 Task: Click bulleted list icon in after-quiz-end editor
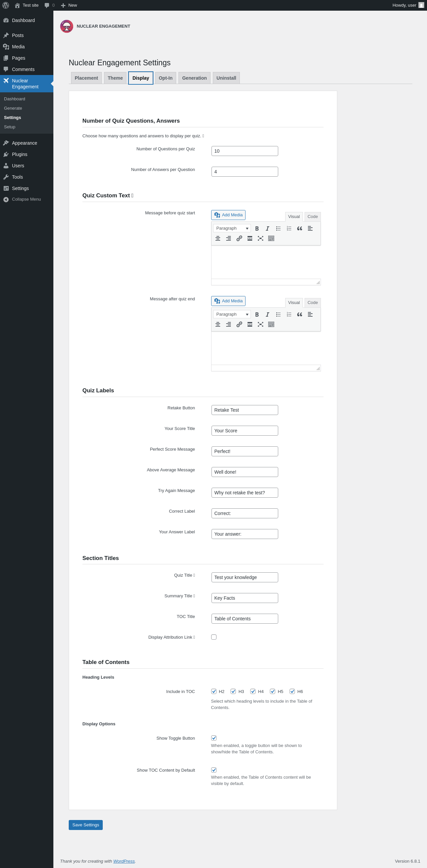278,314
